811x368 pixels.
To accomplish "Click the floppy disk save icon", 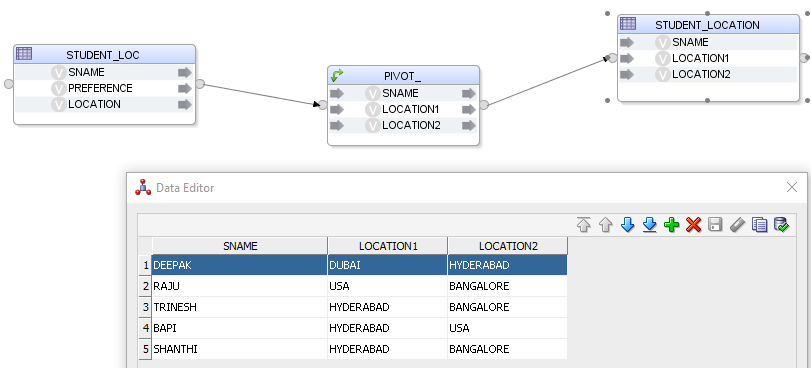I will tap(715, 225).
